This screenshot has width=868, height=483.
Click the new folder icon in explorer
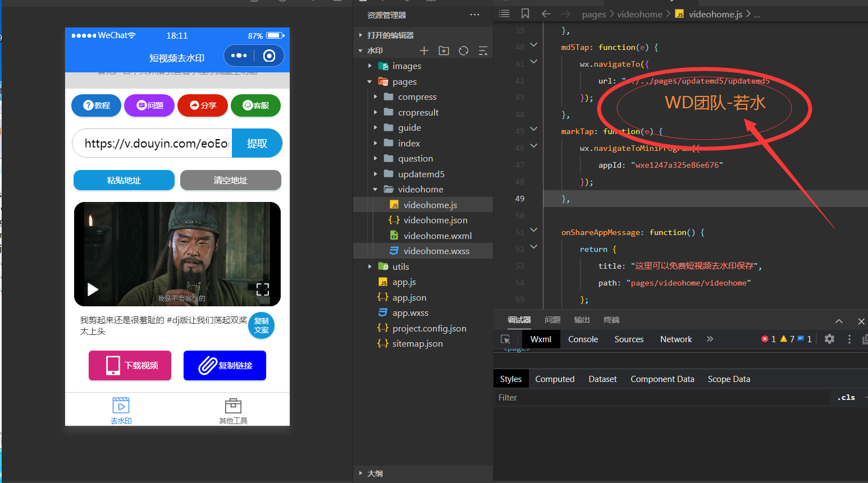tap(444, 50)
